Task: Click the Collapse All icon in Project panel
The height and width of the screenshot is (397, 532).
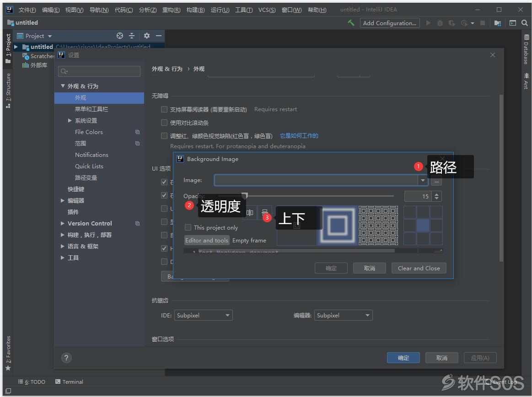Action: pos(132,36)
